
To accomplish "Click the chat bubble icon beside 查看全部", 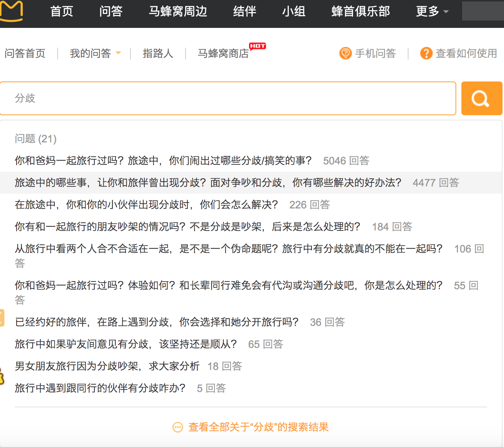I will point(178,427).
